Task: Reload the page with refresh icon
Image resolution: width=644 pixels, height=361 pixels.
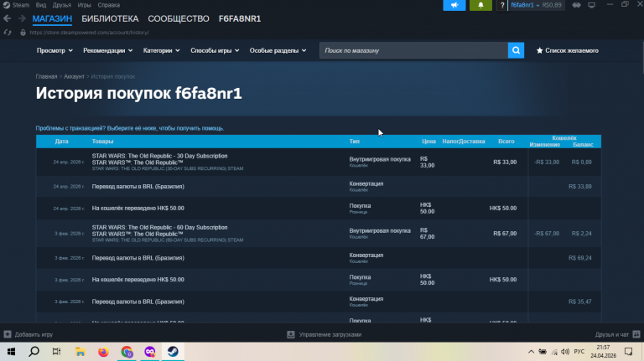Action: 8,33
